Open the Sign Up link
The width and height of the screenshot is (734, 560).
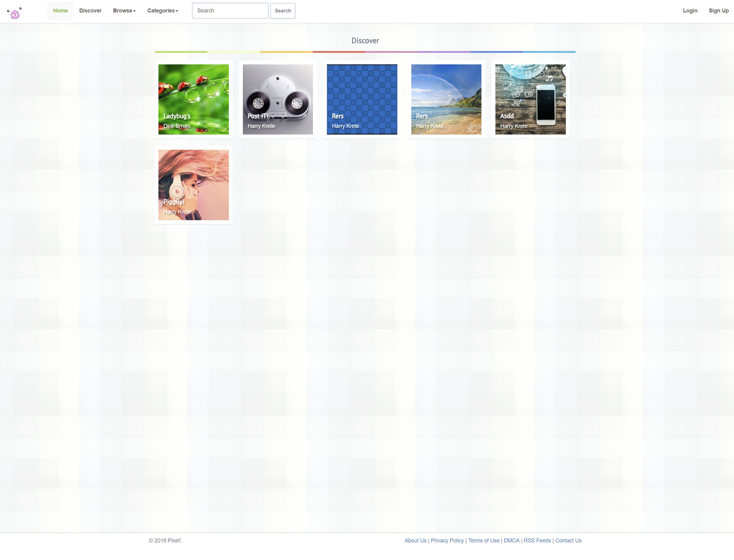pyautogui.click(x=718, y=11)
